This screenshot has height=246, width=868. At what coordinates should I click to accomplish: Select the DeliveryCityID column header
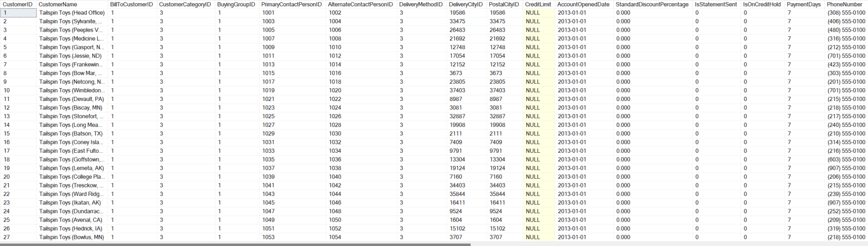coord(467,4)
